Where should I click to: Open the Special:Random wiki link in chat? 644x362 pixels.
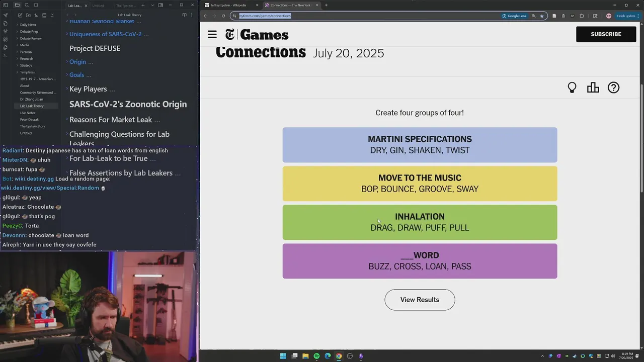pyautogui.click(x=50, y=188)
